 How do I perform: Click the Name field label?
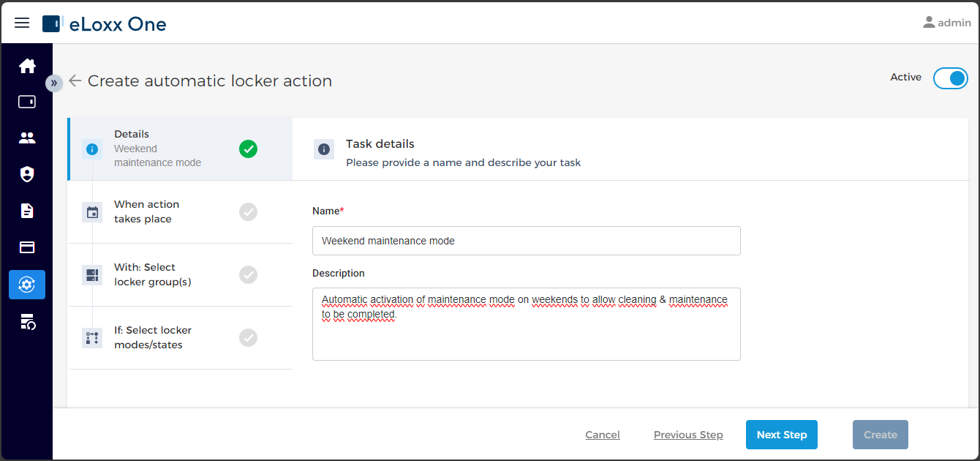click(x=328, y=211)
